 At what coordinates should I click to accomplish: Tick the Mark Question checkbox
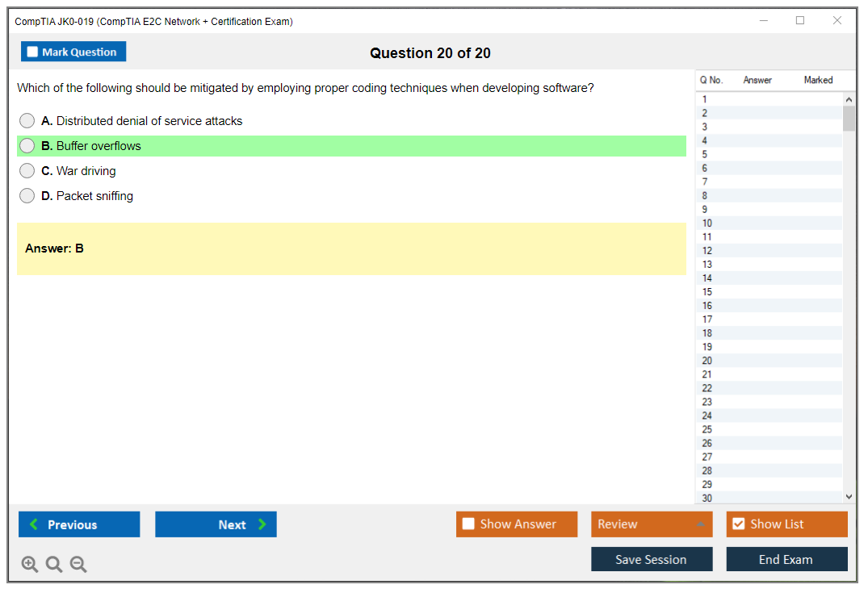tap(32, 52)
